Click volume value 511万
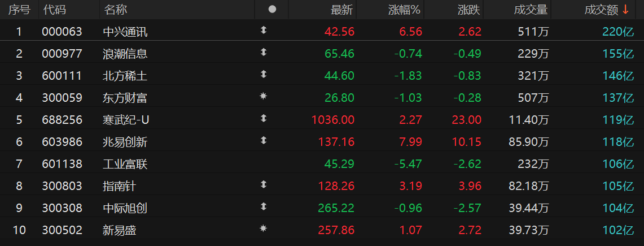The width and height of the screenshot is (644, 246). click(535, 32)
